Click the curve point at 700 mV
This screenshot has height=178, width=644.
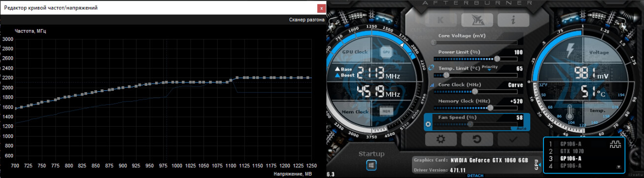[15, 108]
